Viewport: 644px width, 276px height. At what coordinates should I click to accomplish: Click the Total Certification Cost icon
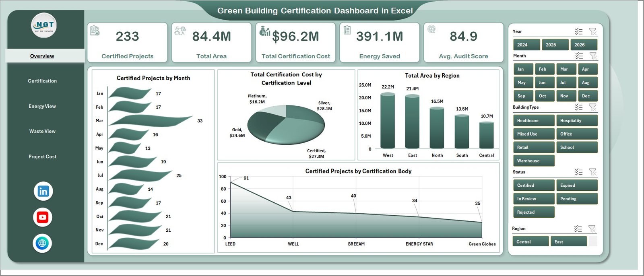(x=264, y=31)
